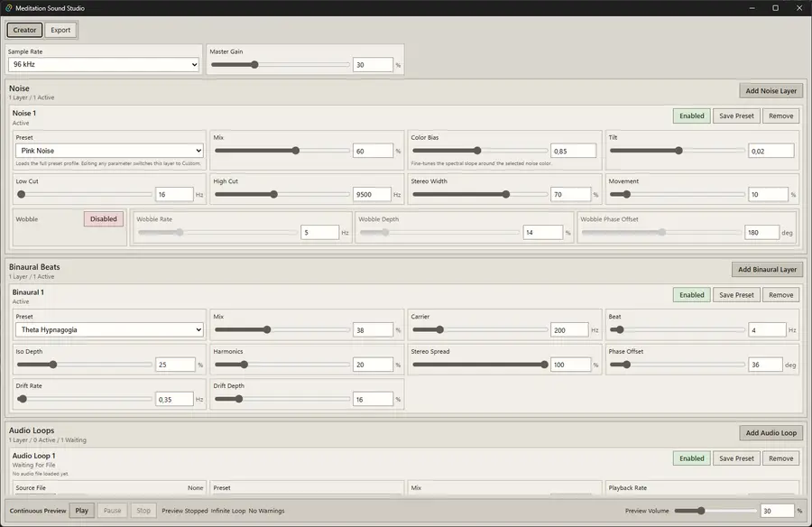Adjust the Stereo Width slider
The image size is (812, 527).
pos(480,194)
